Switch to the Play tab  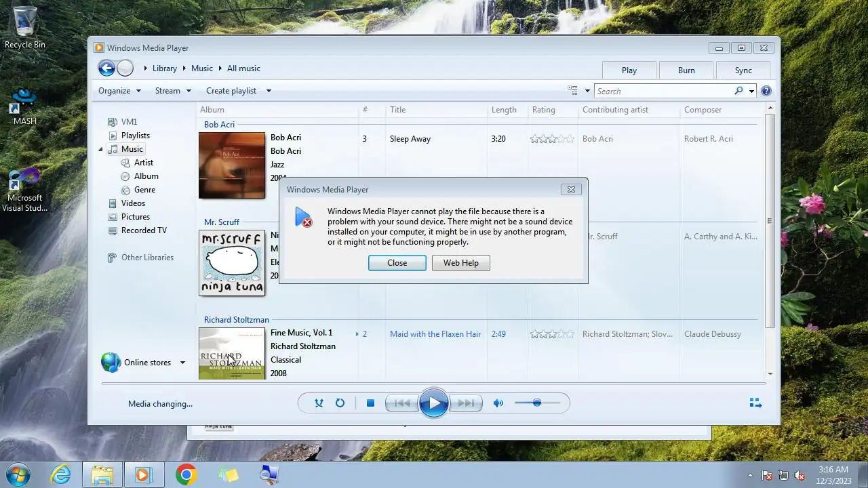[629, 70]
